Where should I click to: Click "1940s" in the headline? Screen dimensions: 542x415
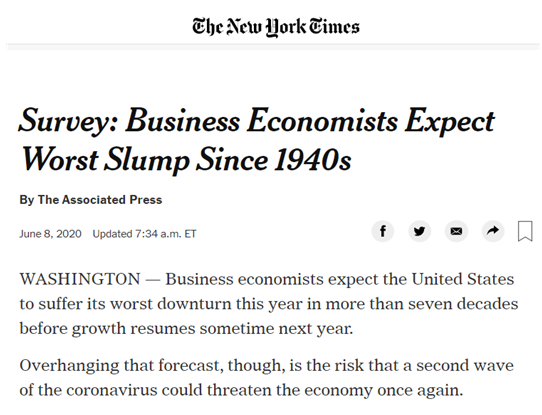(x=313, y=160)
